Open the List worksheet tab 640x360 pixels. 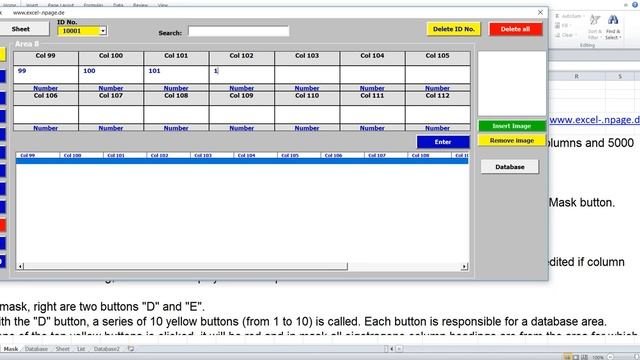click(81, 349)
